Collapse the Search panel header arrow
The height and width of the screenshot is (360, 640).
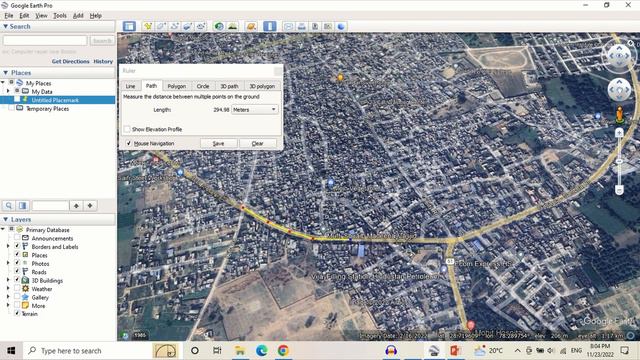5,26
